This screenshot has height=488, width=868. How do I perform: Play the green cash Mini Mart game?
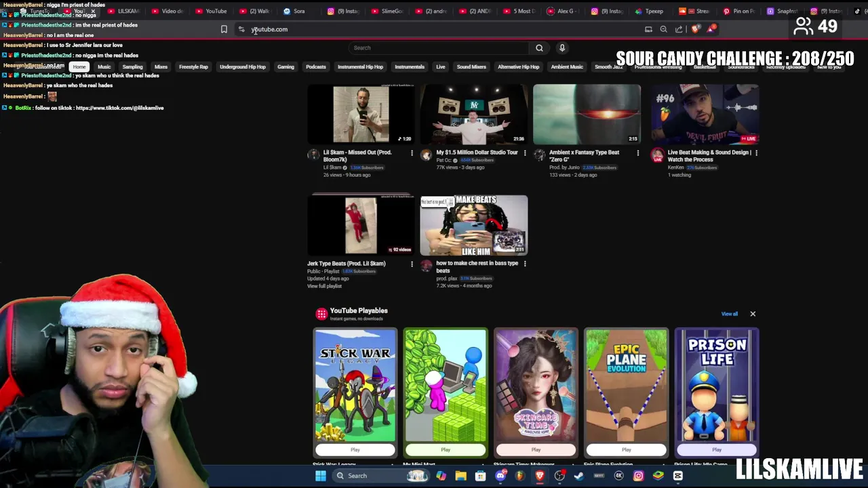coord(446,449)
